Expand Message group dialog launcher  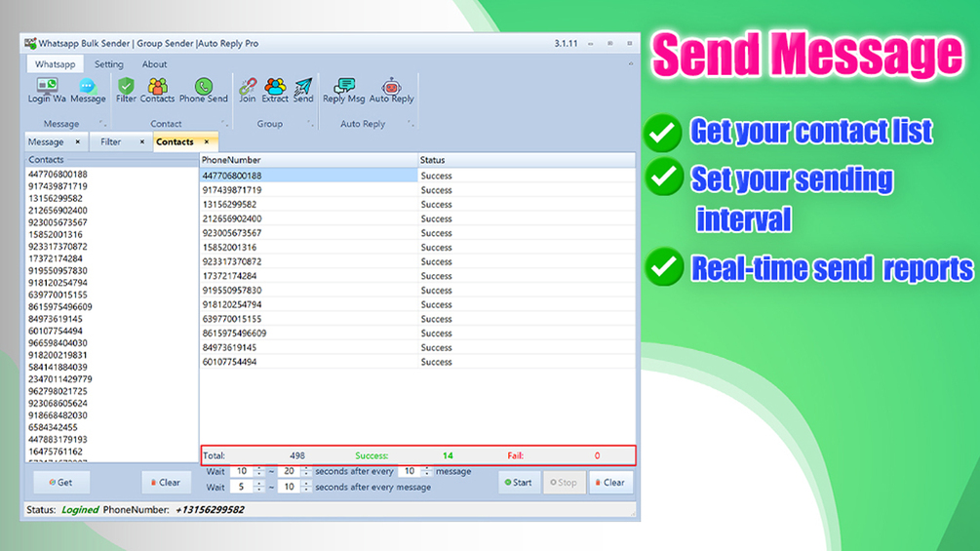[x=102, y=124]
